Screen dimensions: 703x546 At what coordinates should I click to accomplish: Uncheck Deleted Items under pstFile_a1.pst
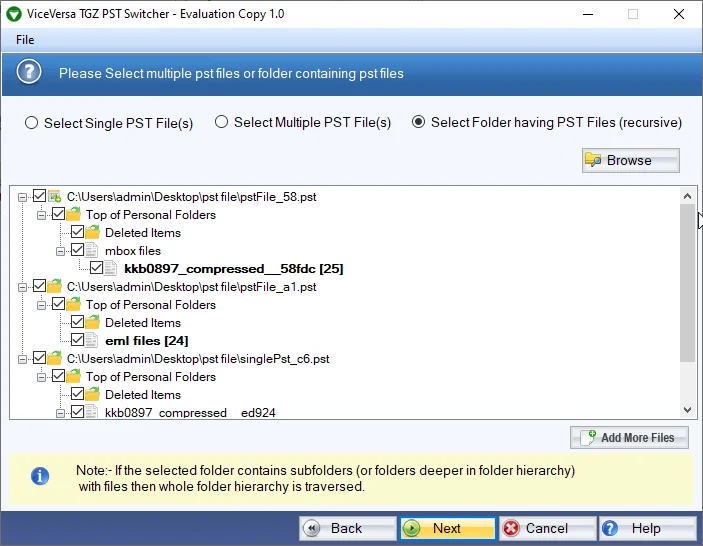pos(78,321)
